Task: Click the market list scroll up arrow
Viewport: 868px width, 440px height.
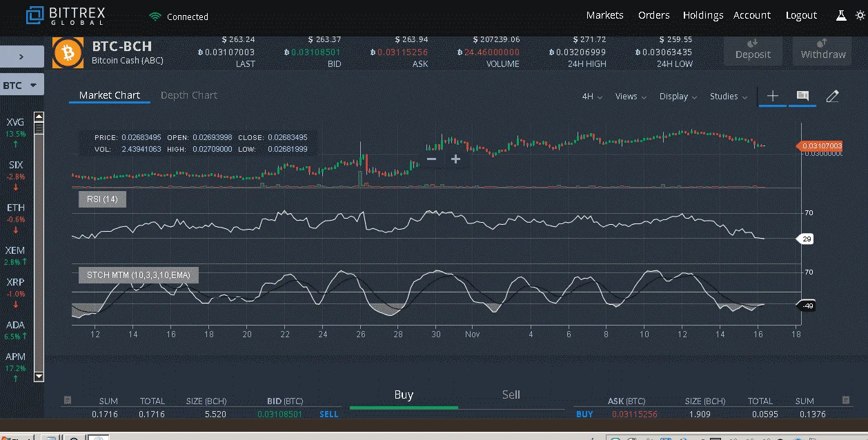Action: click(x=39, y=117)
